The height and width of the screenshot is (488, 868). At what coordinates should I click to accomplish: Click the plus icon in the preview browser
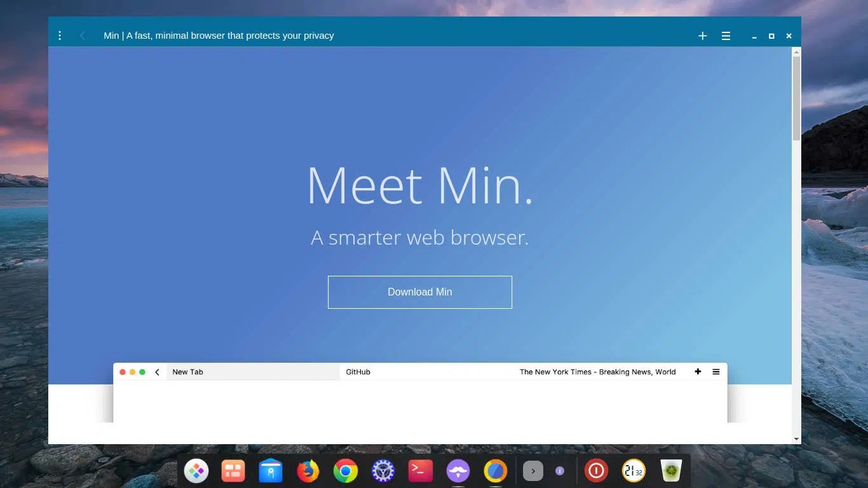[698, 372]
